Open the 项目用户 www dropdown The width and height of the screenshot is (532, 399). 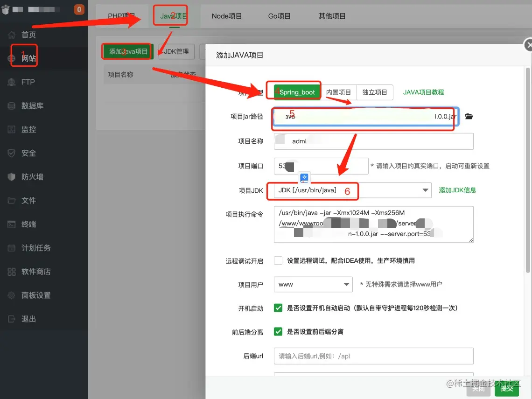click(x=313, y=284)
